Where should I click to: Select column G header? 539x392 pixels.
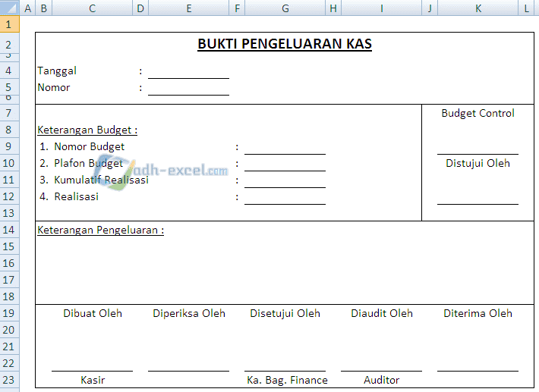[x=285, y=8]
